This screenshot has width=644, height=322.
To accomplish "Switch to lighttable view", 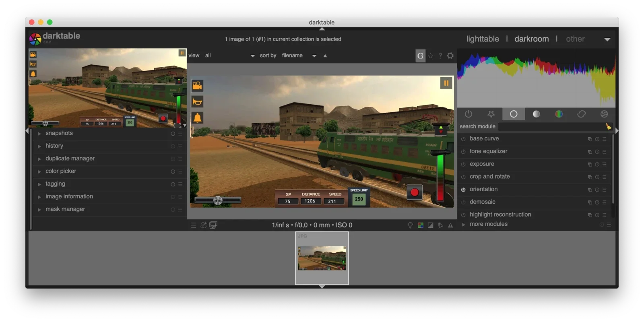I will coord(483,39).
